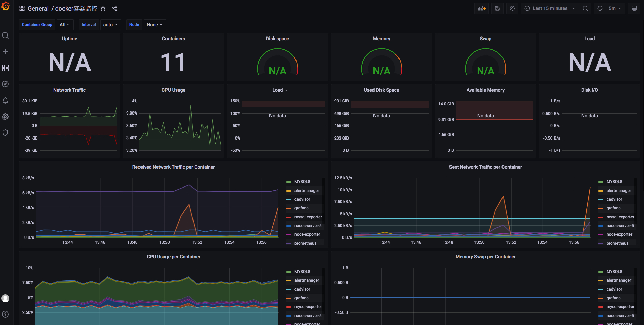Screen dimensions: 644x325
Task: Open the Network Traffic panel title menu
Action: pos(70,90)
